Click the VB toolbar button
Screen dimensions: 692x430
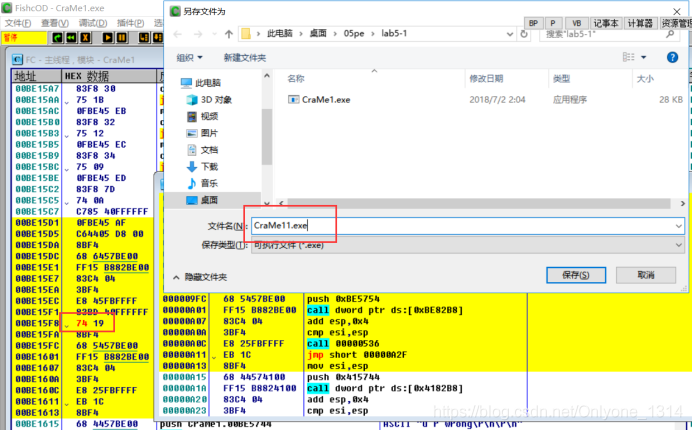coord(576,23)
